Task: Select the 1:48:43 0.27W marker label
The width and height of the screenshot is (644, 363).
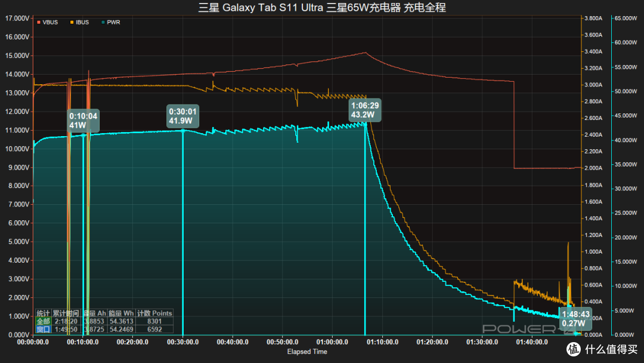Action: coord(575,319)
